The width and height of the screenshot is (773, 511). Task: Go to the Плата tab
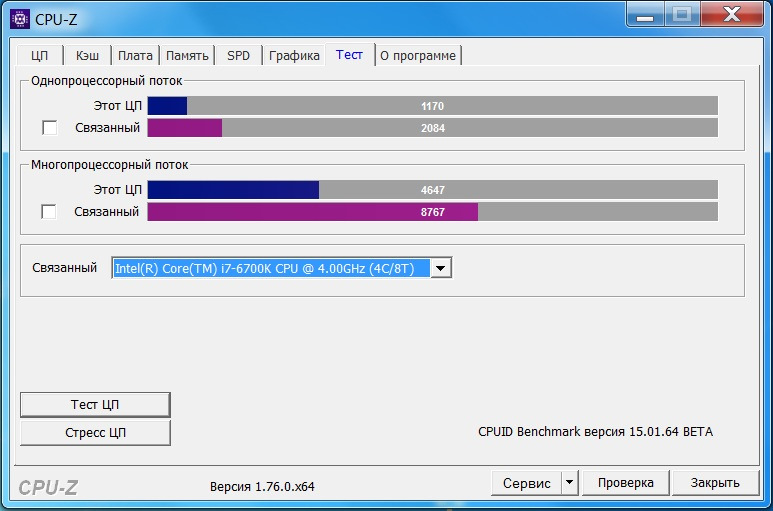[x=135, y=56]
